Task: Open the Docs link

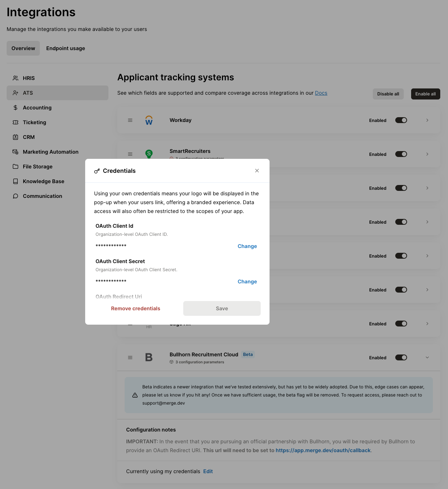Action: 321,92
